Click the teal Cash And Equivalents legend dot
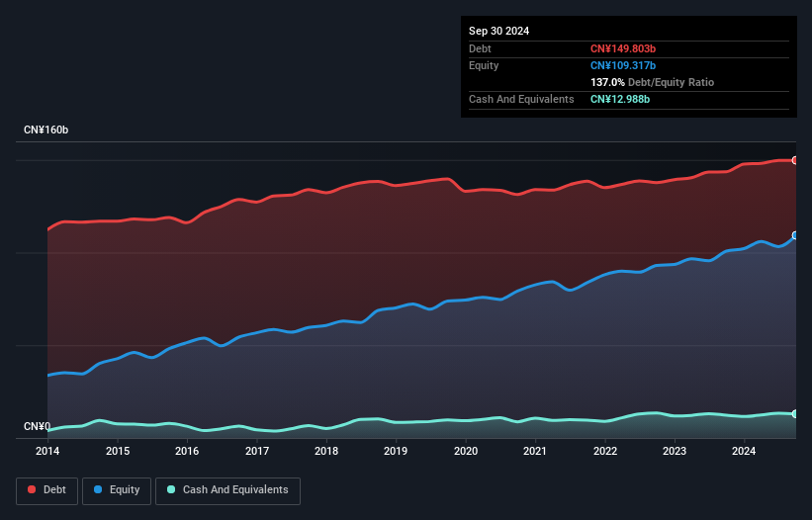Image resolution: width=812 pixels, height=520 pixels. click(x=171, y=489)
